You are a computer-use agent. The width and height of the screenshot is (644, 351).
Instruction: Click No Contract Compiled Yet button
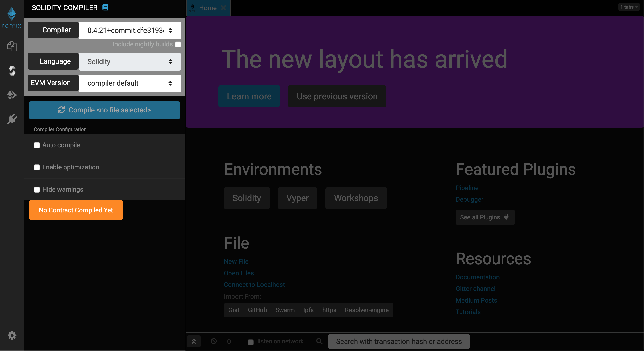(76, 210)
